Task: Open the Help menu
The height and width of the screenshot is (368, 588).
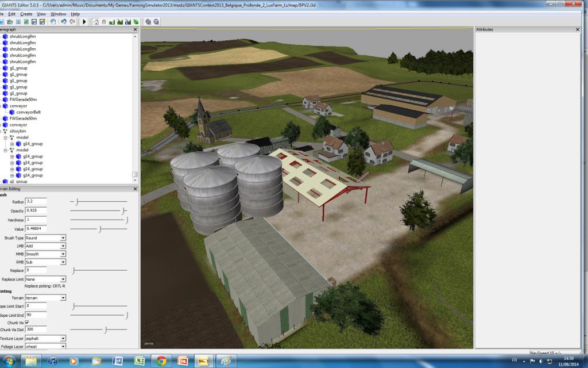Action: [75, 14]
